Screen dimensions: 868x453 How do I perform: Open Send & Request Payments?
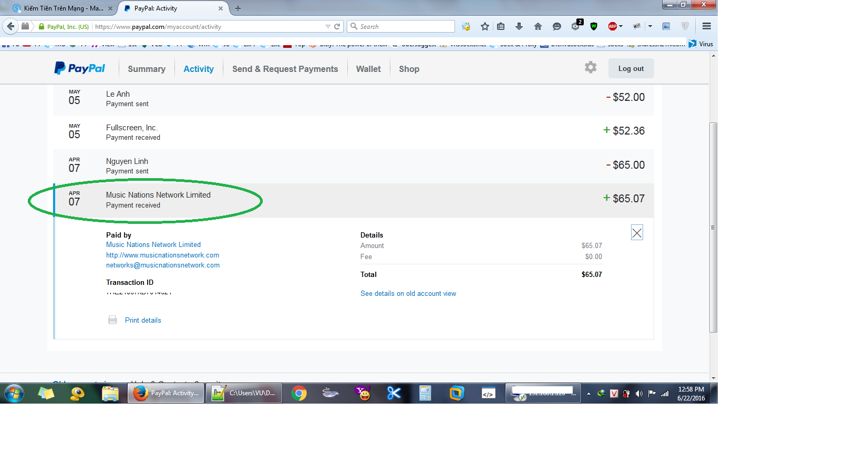point(285,69)
